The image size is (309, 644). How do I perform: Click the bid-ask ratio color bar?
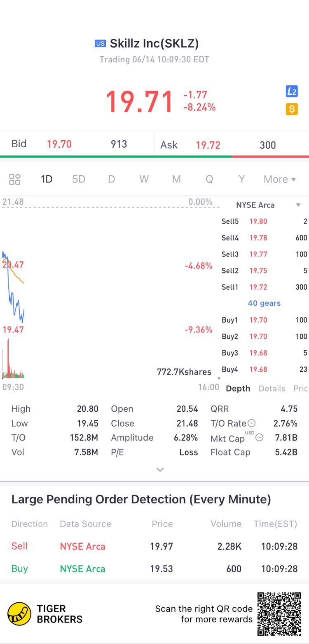[x=154, y=157]
